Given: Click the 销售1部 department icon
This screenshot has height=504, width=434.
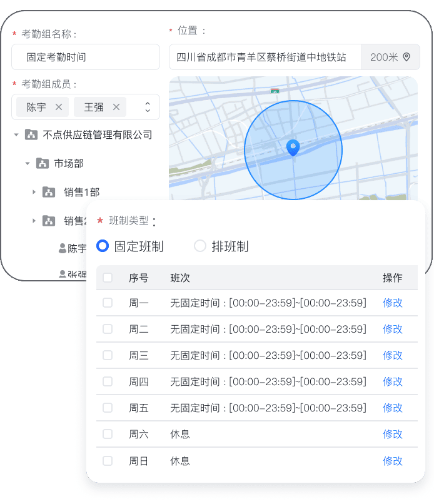Looking at the screenshot, I should tap(49, 192).
